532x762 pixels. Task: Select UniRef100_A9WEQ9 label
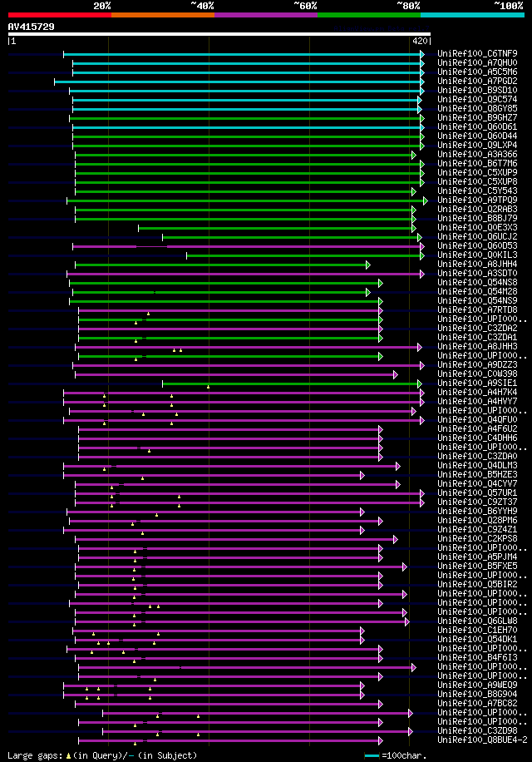tap(478, 685)
